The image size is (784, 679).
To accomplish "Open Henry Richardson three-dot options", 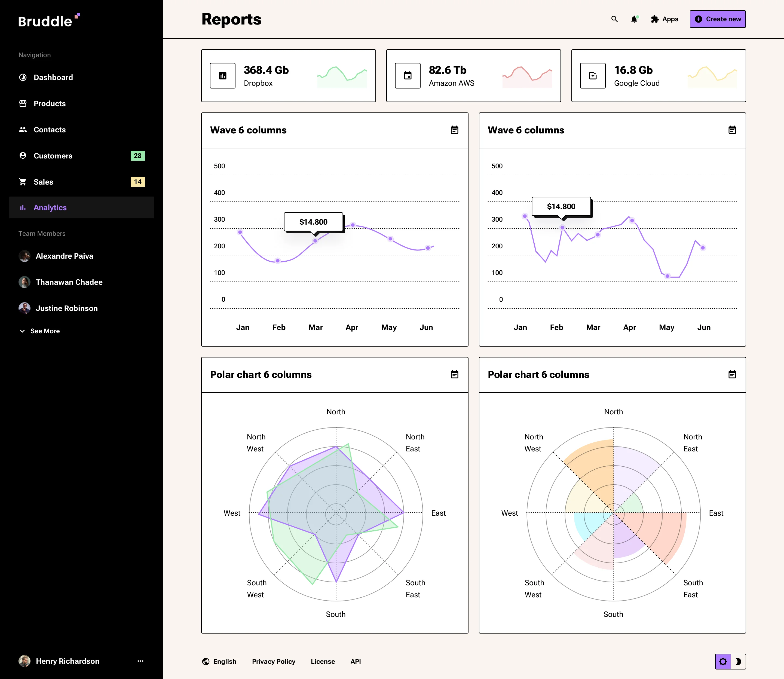I will [x=140, y=661].
